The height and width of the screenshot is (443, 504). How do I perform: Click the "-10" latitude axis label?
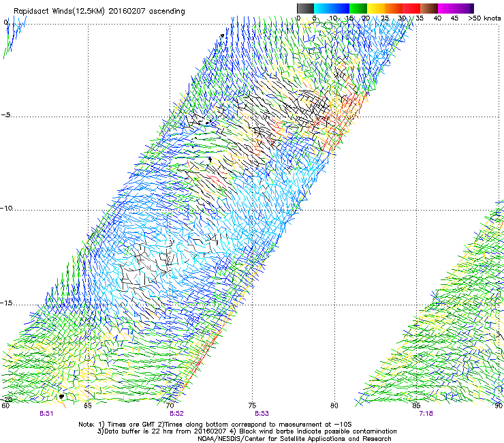coord(6,208)
